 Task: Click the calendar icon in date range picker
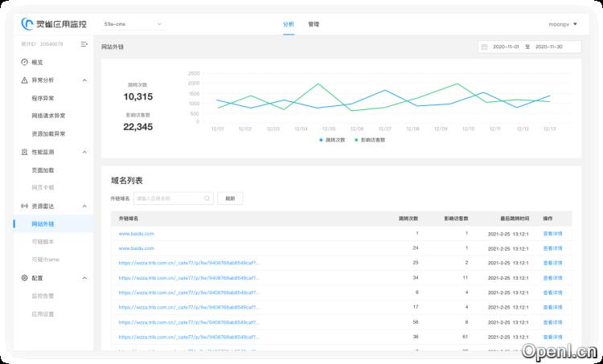[x=484, y=47]
